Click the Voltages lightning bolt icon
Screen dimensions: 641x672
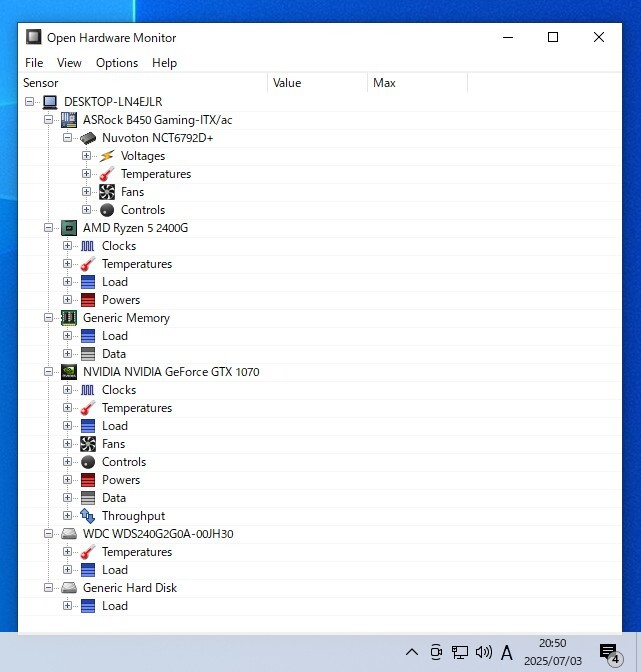107,156
